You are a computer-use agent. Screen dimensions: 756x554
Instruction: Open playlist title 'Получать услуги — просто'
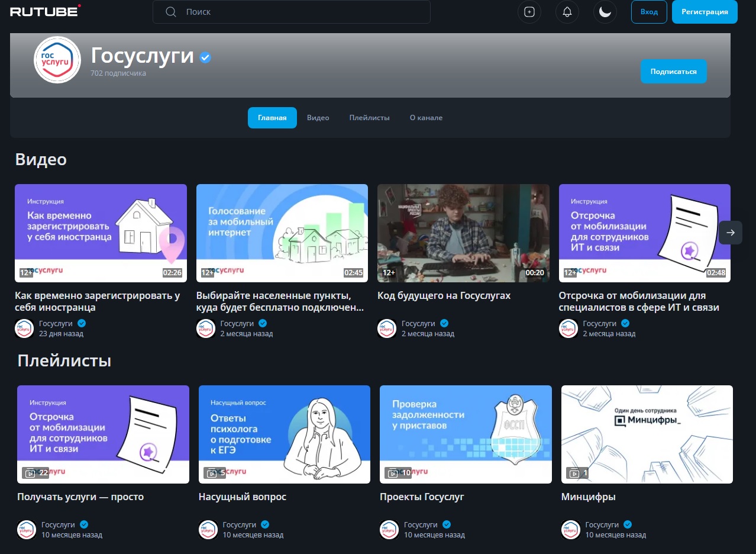click(80, 497)
